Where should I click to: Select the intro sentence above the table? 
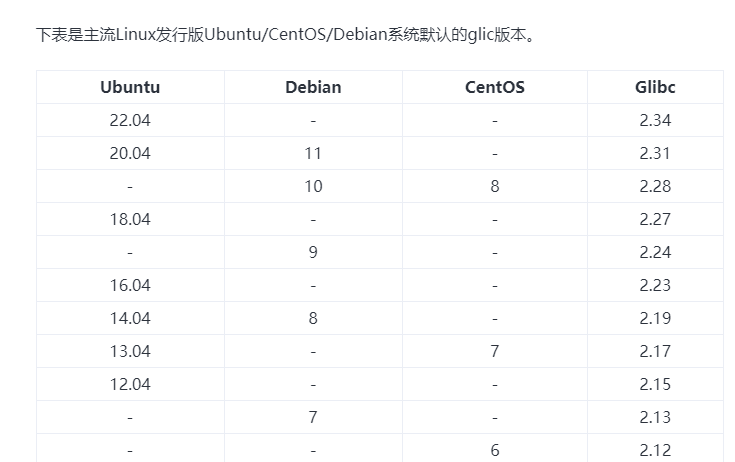(x=285, y=35)
